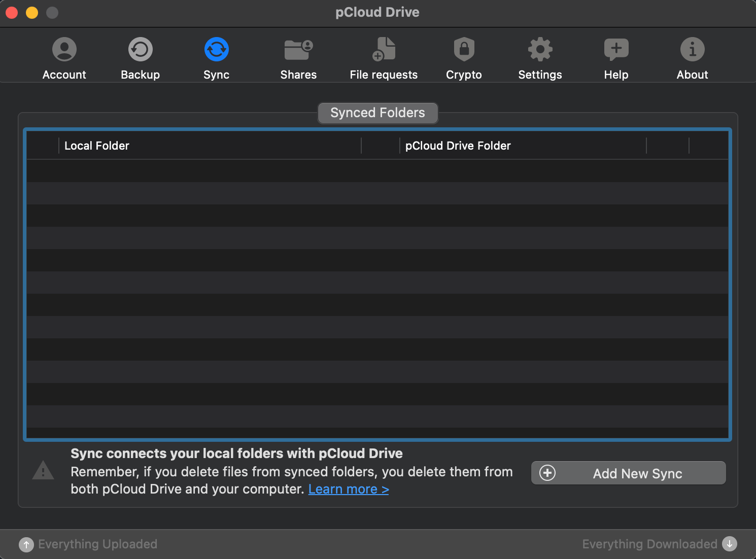The width and height of the screenshot is (756, 559).
Task: Minimize the pCloud Drive window
Action: click(32, 12)
